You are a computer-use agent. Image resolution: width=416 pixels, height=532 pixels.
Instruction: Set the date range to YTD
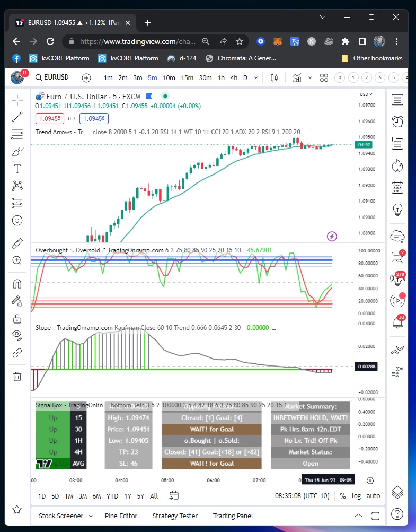(112, 496)
